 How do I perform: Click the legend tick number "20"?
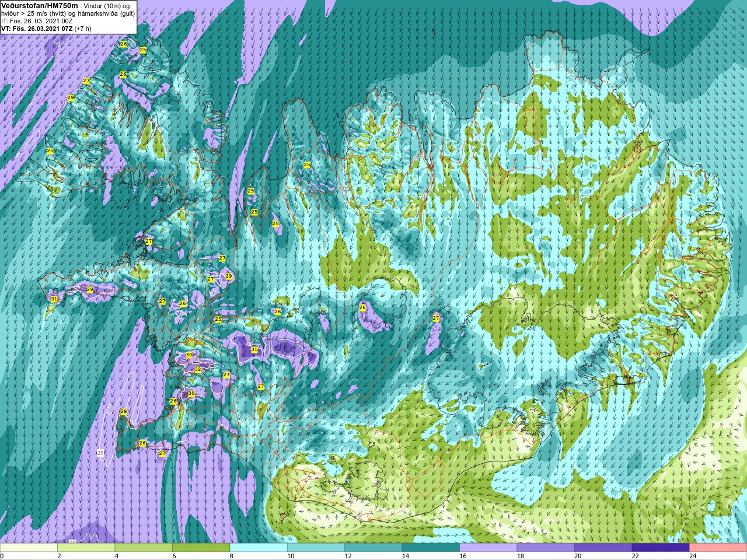coord(578,556)
